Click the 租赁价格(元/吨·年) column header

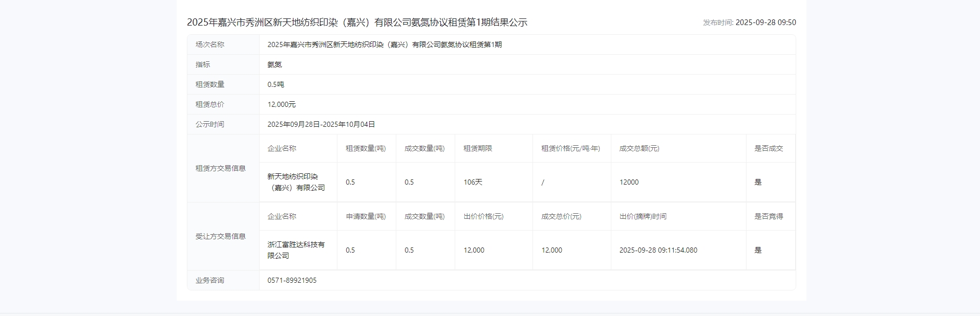click(570, 148)
